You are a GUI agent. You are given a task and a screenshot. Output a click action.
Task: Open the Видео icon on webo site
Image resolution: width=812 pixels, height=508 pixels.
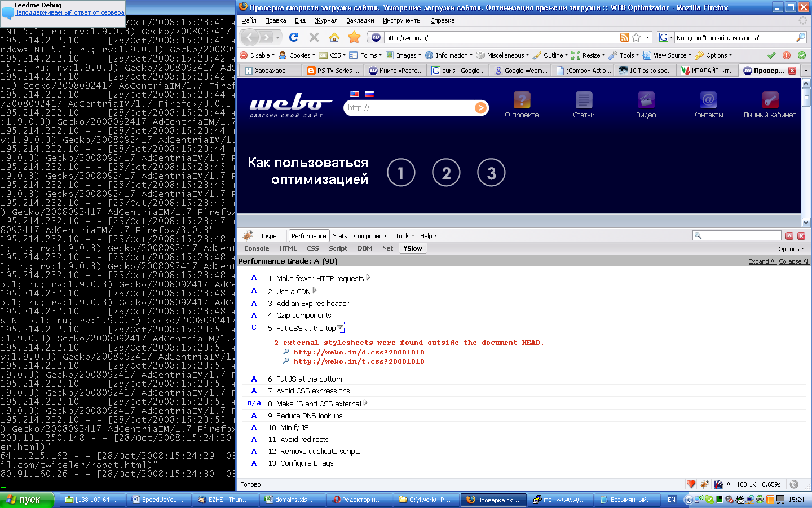646,100
